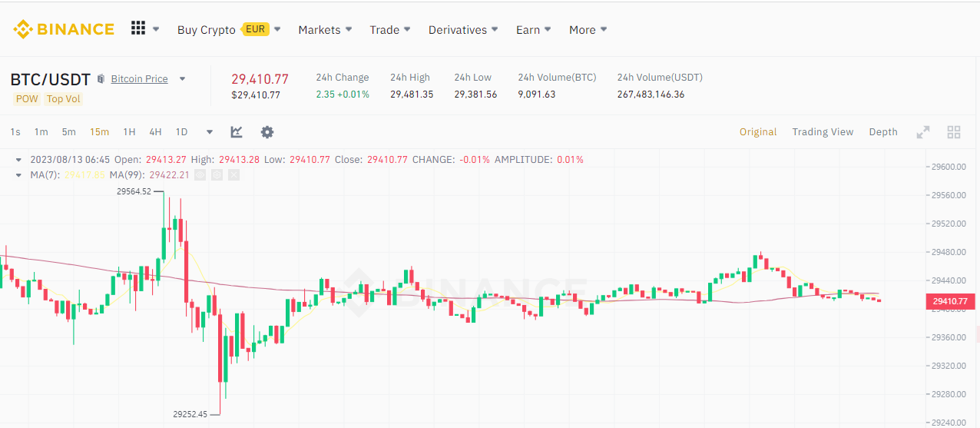Click 24h Low value 29,381.56
Viewport: 980px width, 428px height.
coord(475,95)
